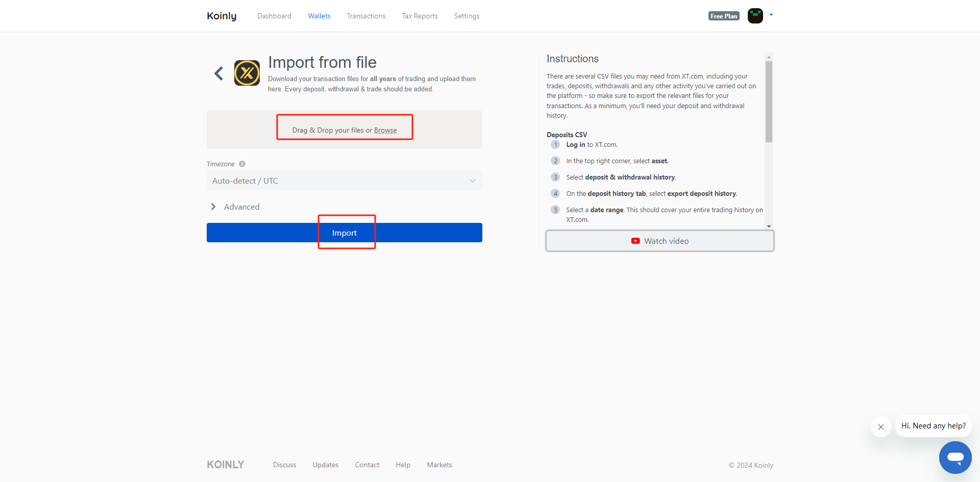The width and height of the screenshot is (980, 482).
Task: Click the Browse files link
Action: pos(385,130)
